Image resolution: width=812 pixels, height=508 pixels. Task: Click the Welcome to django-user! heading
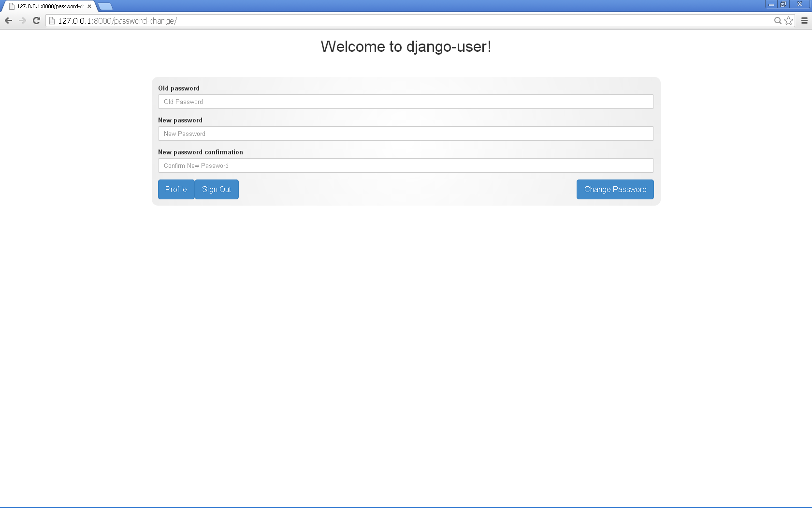406,46
